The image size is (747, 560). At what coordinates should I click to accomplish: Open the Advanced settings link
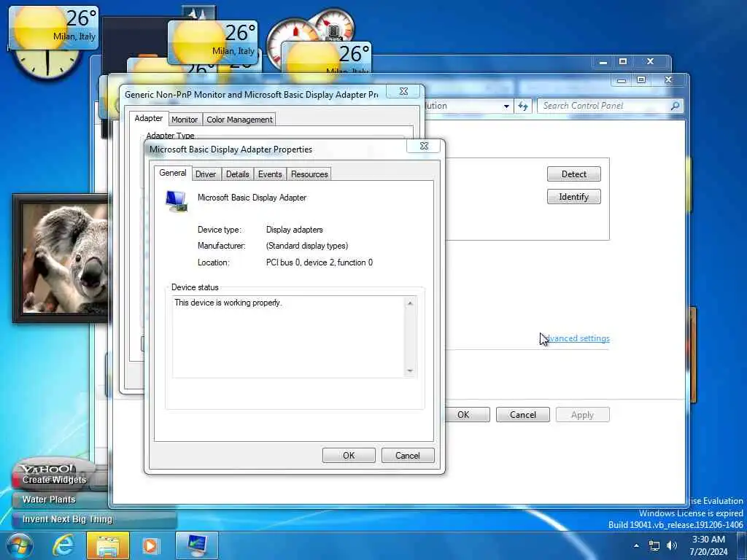[576, 338]
